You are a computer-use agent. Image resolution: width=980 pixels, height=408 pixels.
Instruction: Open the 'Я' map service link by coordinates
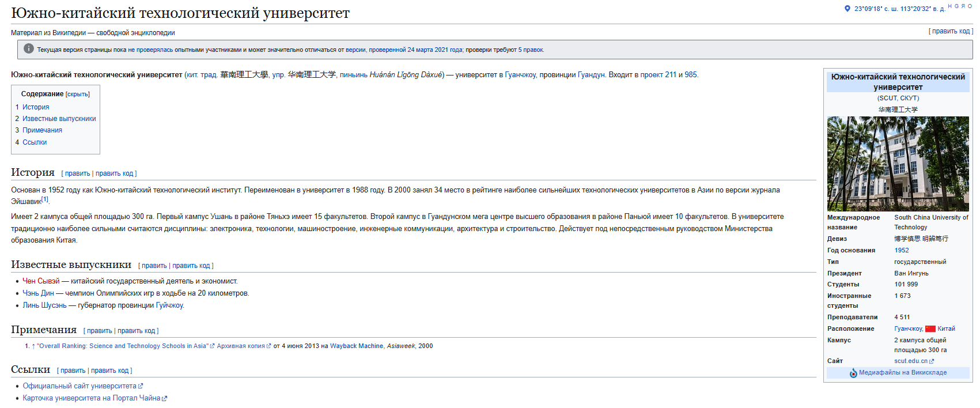pyautogui.click(x=963, y=6)
